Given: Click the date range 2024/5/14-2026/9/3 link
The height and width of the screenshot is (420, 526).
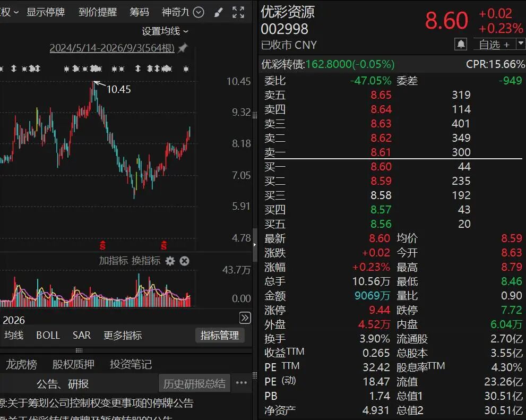Looking at the screenshot, I should 112,48.
